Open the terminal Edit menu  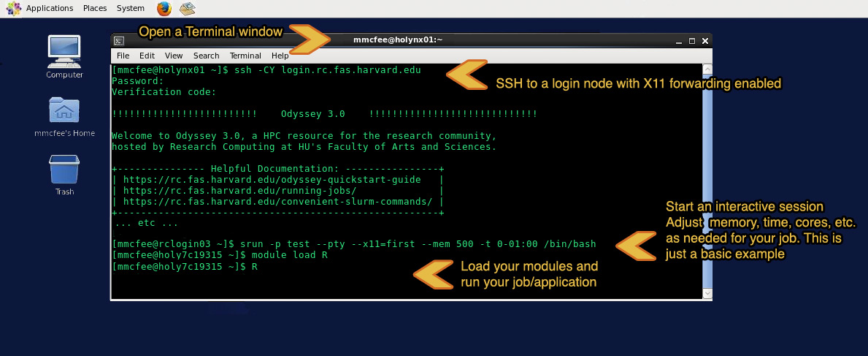(x=147, y=56)
